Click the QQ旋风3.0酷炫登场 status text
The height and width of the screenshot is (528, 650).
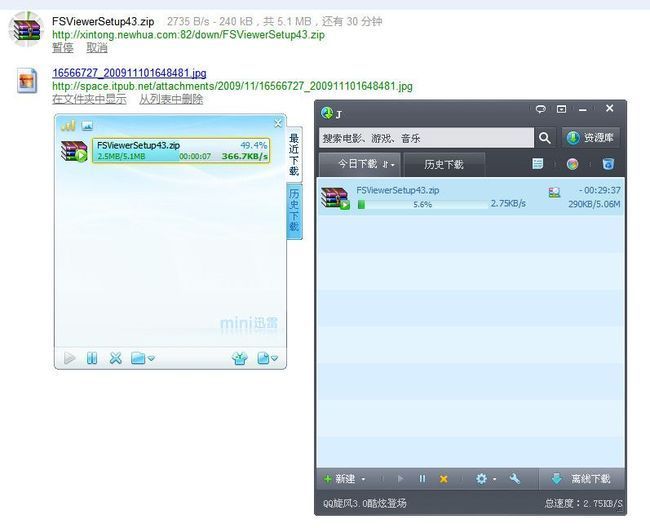pyautogui.click(x=364, y=503)
